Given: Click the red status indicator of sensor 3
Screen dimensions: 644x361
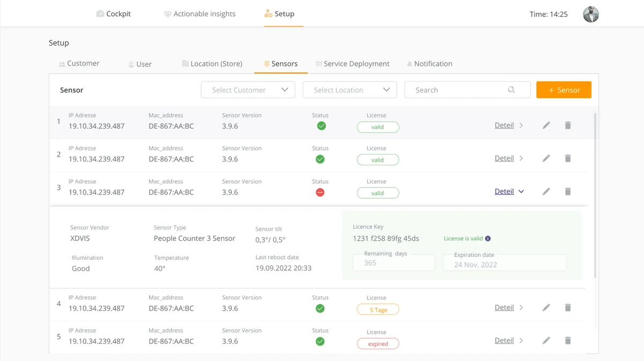Looking at the screenshot, I should pyautogui.click(x=320, y=193).
